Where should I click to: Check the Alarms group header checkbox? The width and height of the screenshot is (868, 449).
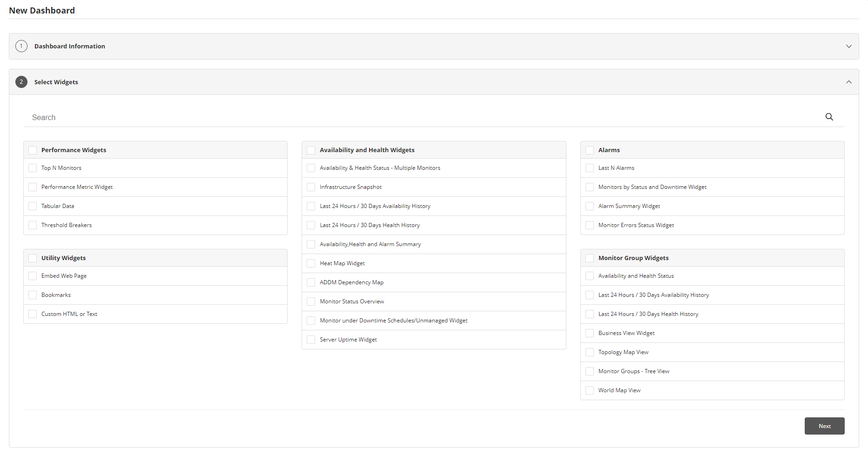tap(590, 150)
